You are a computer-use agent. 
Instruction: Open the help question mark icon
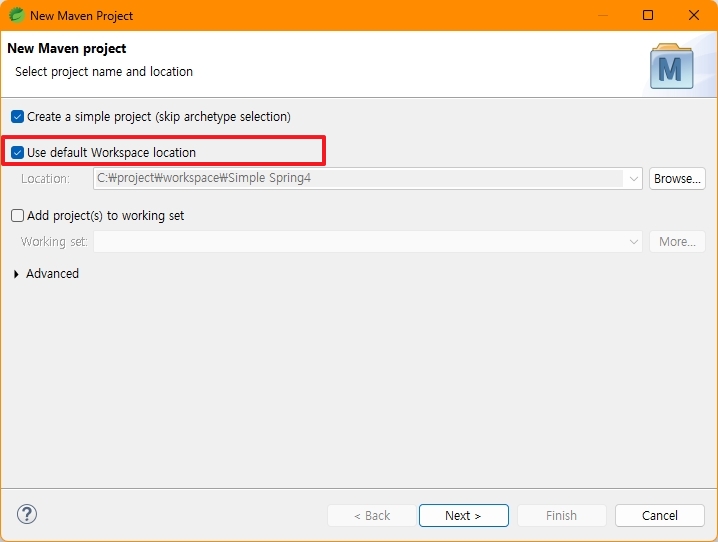click(27, 514)
